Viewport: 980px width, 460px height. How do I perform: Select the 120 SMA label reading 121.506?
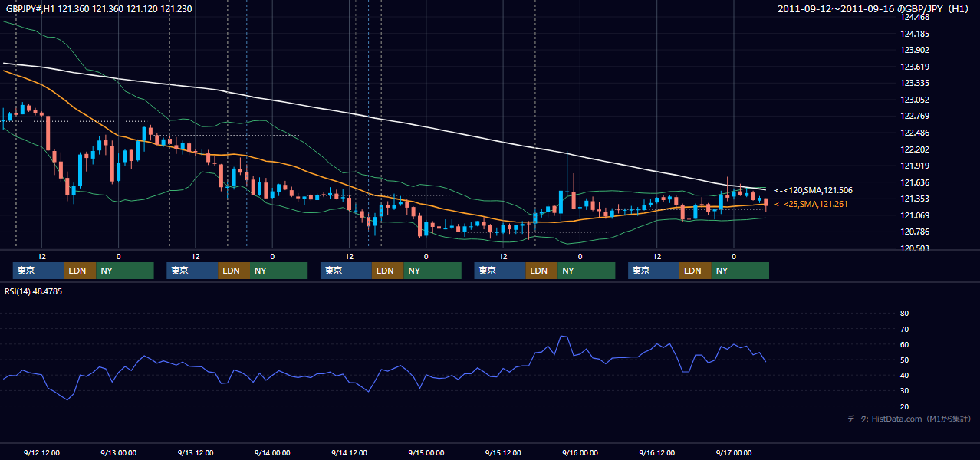pyautogui.click(x=814, y=190)
